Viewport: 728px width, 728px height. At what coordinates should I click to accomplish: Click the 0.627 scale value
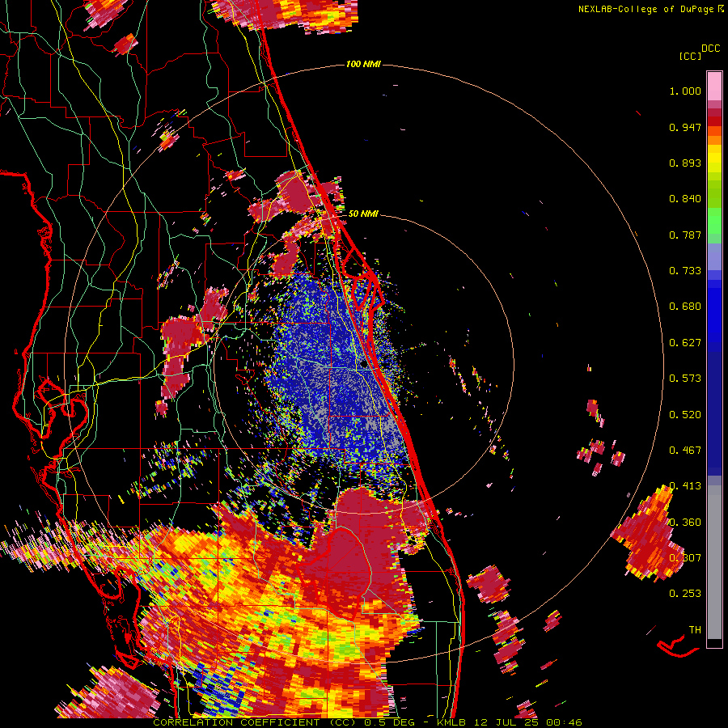click(685, 343)
